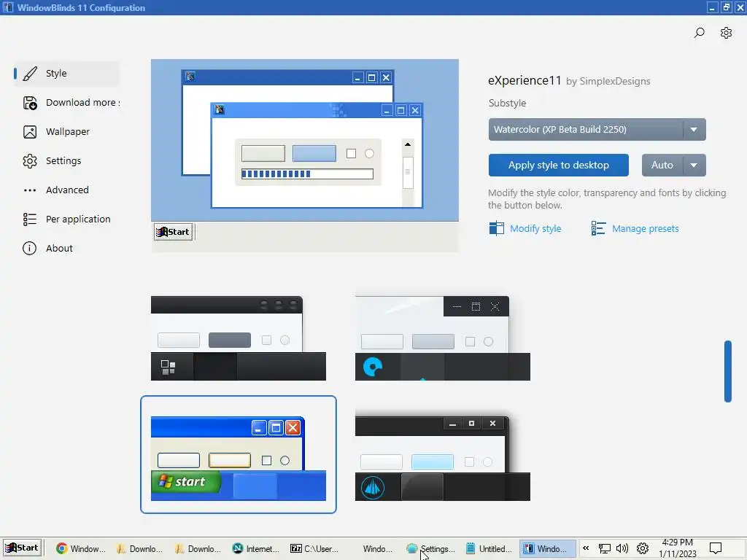Screen dimensions: 747x560
Task: Open the Advanced section
Action: click(x=66, y=190)
